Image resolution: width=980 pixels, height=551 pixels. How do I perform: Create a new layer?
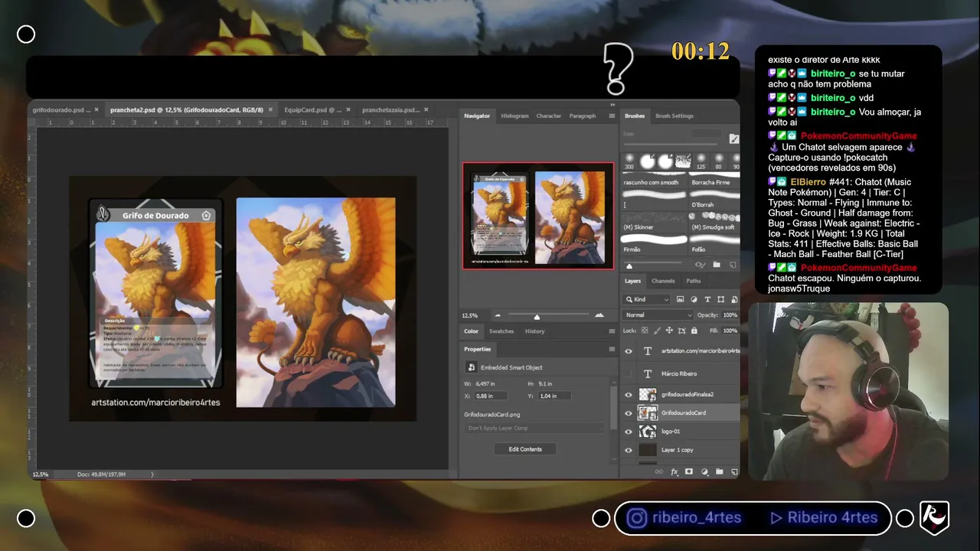pyautogui.click(x=733, y=472)
